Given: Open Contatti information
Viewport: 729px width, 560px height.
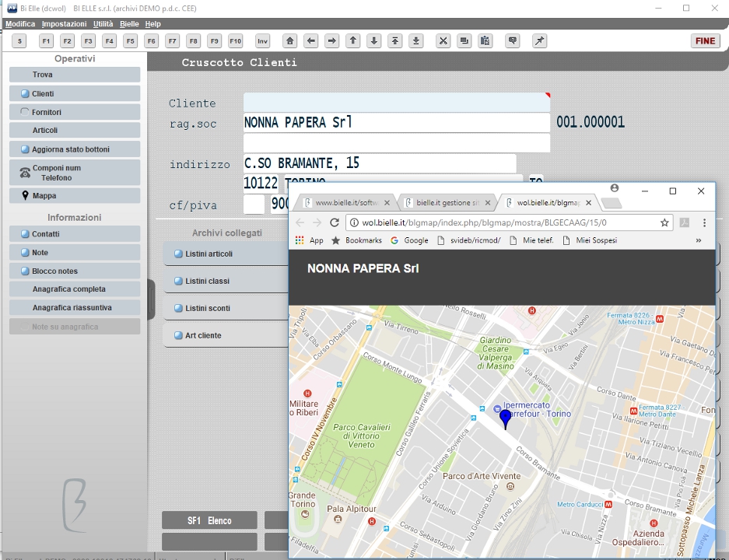Looking at the screenshot, I should [x=75, y=234].
